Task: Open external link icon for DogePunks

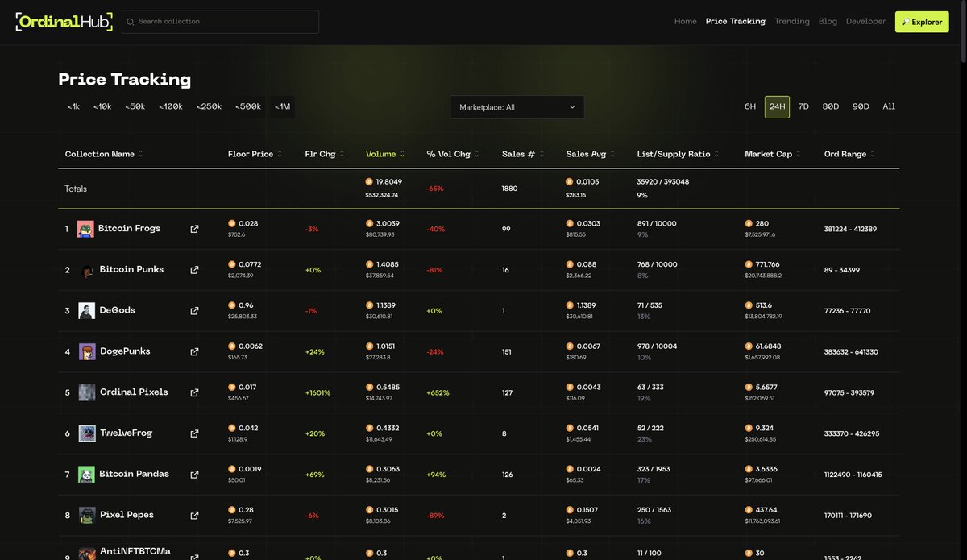Action: pyautogui.click(x=194, y=352)
